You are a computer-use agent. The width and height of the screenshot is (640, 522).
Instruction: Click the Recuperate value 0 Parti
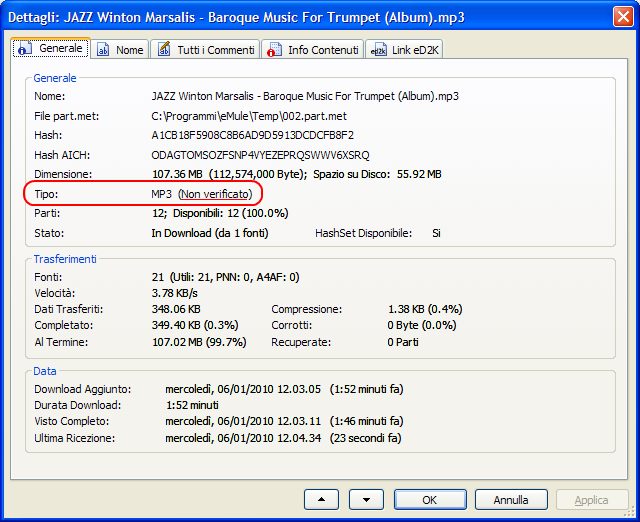coord(403,342)
